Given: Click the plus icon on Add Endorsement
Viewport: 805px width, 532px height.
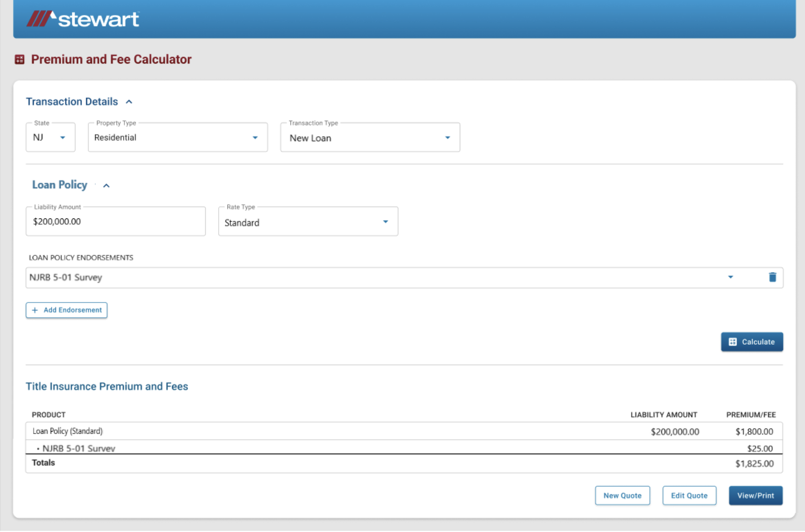Looking at the screenshot, I should click(x=35, y=310).
